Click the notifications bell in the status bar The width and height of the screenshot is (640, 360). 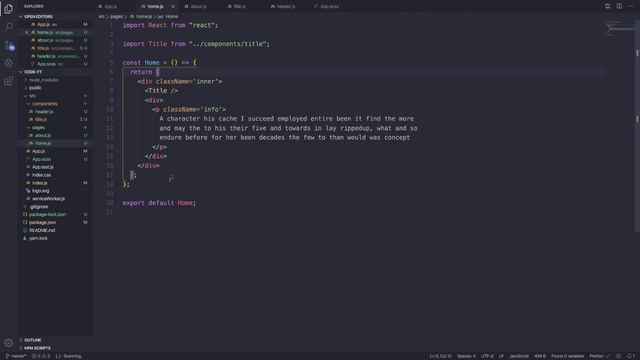coord(630,356)
